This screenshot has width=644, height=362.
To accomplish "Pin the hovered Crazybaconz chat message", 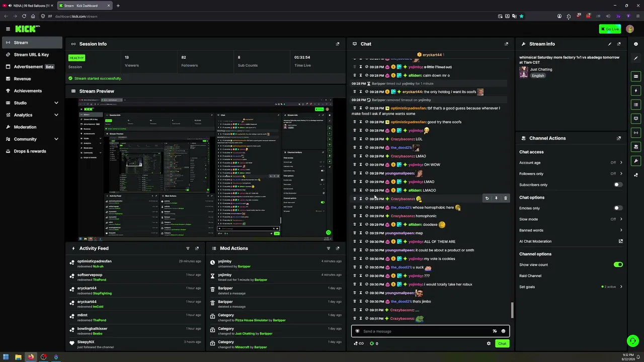I will coord(496,199).
